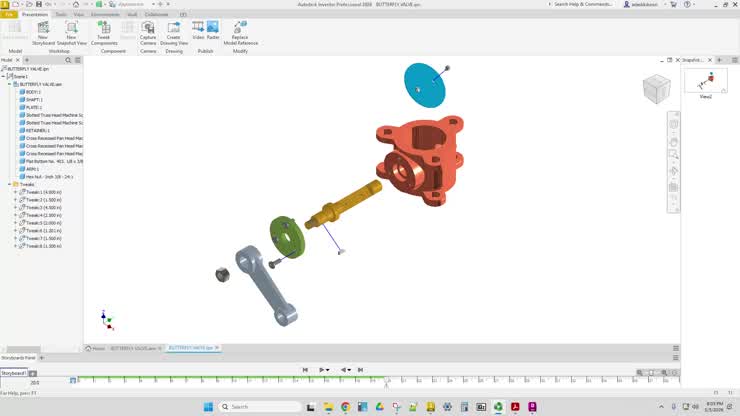The image size is (740, 416).
Task: Click the Play Current Storyboard button
Action: pyautogui.click(x=322, y=370)
